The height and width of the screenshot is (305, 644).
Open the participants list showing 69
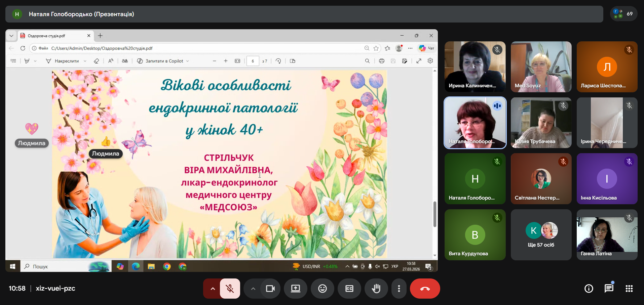(623, 14)
